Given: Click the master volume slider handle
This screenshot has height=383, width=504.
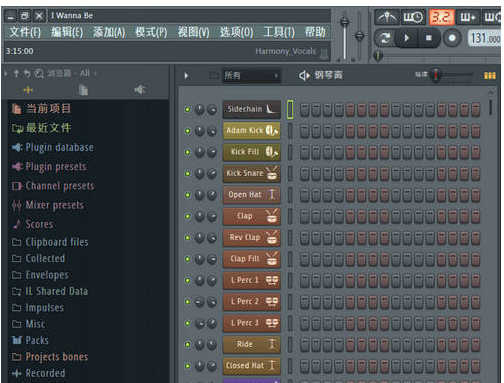Looking at the screenshot, I should tap(344, 22).
